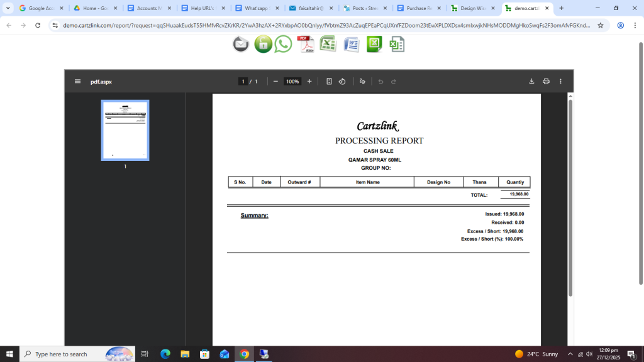Download the PDF file
644x362 pixels.
pos(531,82)
